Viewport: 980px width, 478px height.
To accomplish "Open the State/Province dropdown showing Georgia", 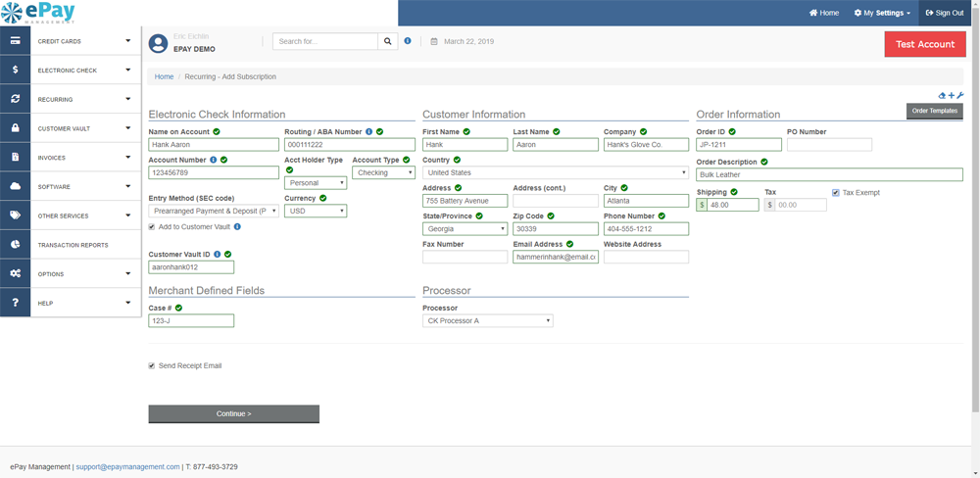I will (x=465, y=229).
